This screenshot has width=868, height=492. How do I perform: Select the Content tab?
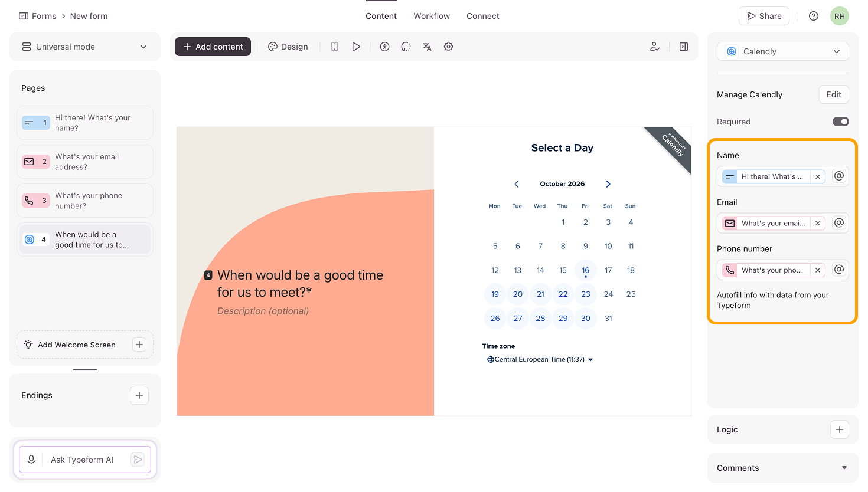pos(381,16)
